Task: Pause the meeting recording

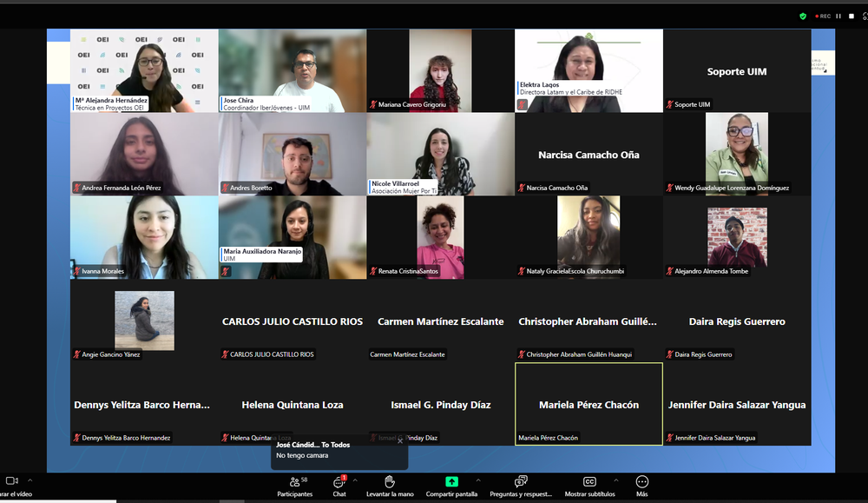Action: click(838, 16)
